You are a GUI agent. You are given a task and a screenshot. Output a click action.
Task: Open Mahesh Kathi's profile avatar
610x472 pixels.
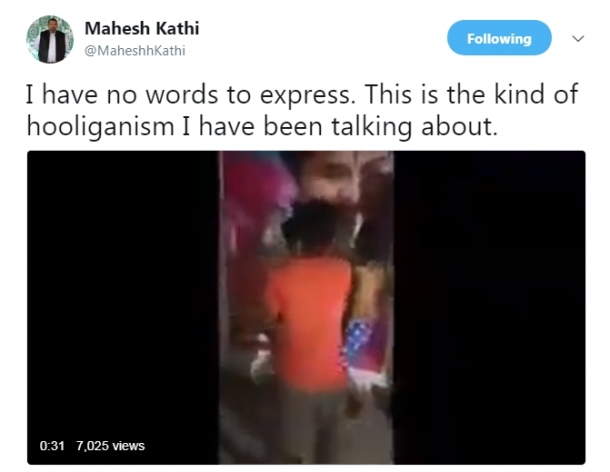[50, 39]
